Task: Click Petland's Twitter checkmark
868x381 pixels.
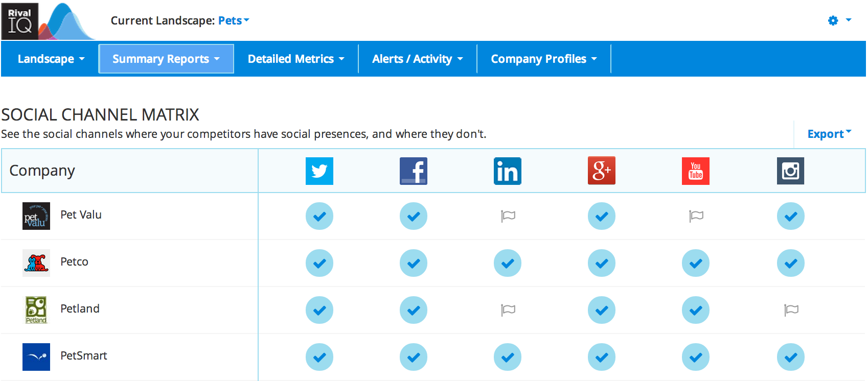Action: tap(319, 310)
